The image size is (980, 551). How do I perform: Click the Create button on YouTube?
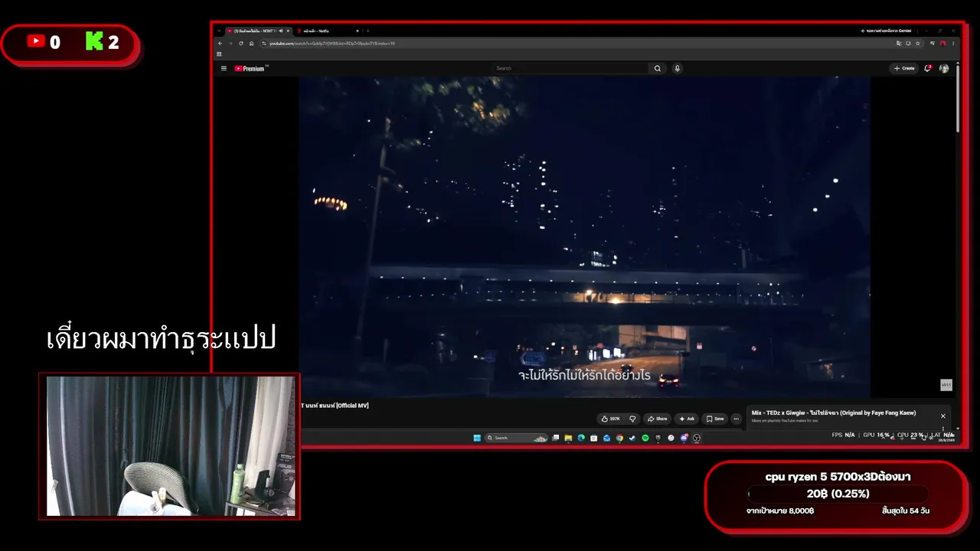[x=904, y=68]
